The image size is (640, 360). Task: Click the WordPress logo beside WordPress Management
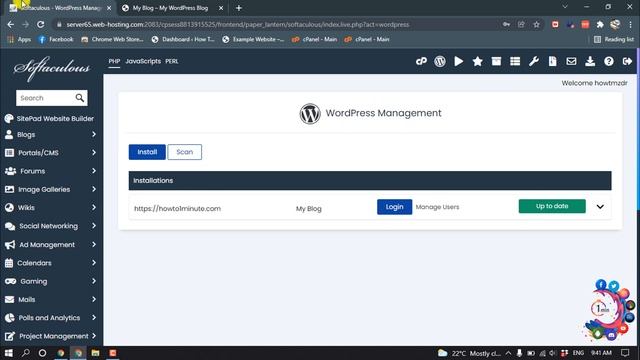[310, 113]
